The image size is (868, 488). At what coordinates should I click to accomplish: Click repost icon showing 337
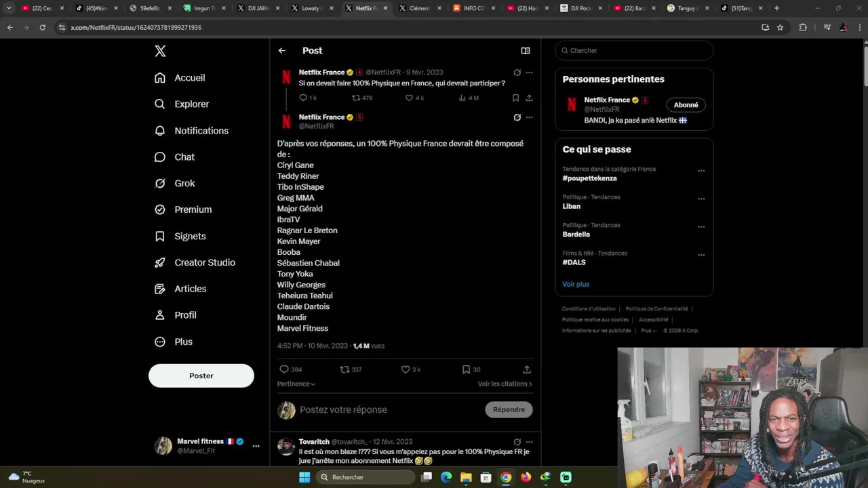pyautogui.click(x=344, y=369)
